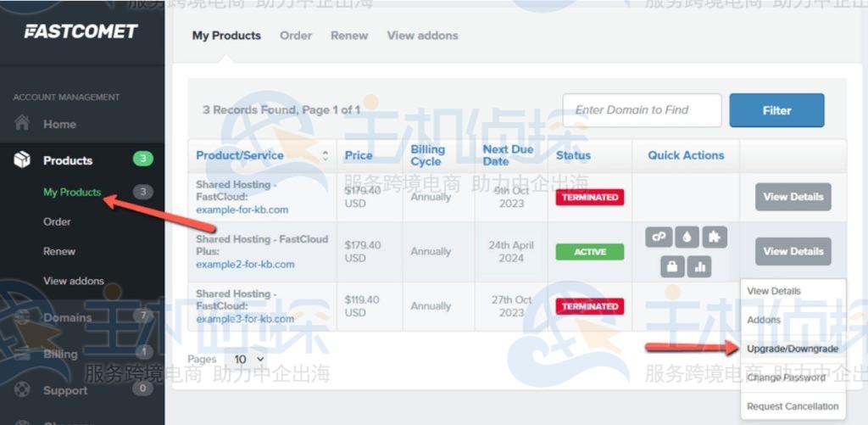The width and height of the screenshot is (868, 425).
Task: Click the water drop quick action icon
Action: (687, 238)
